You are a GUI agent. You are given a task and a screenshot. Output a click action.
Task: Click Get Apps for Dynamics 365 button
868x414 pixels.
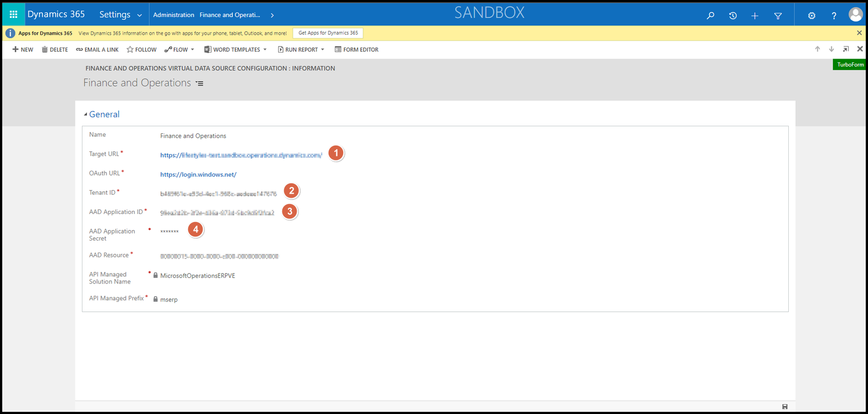coord(328,33)
